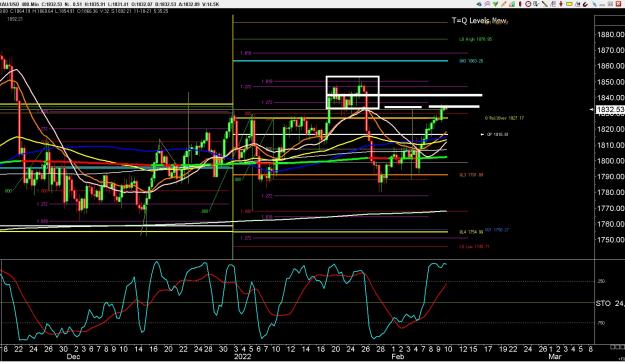The image size is (625, 362).
Task: Click the gray document grid icon
Action: tap(553, 4)
